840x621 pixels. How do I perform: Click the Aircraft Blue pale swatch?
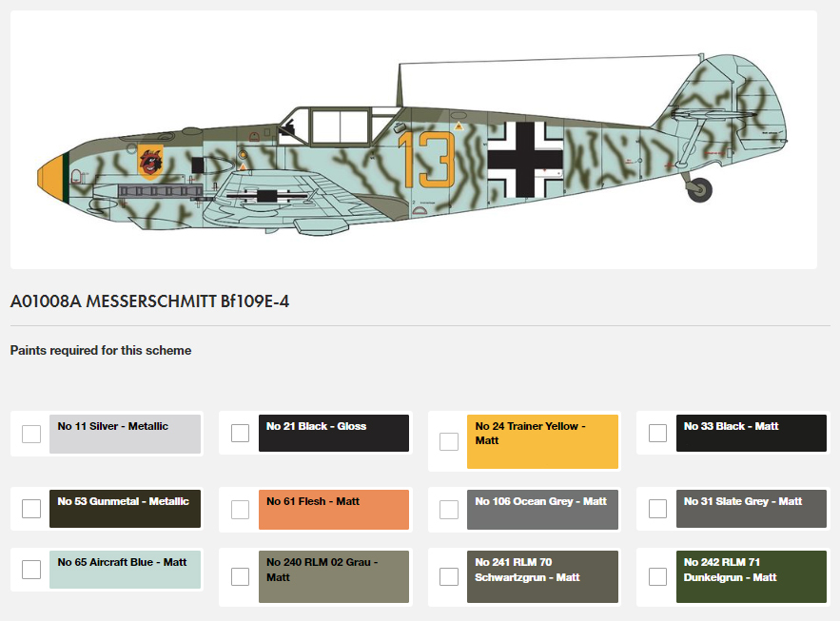pos(125,570)
